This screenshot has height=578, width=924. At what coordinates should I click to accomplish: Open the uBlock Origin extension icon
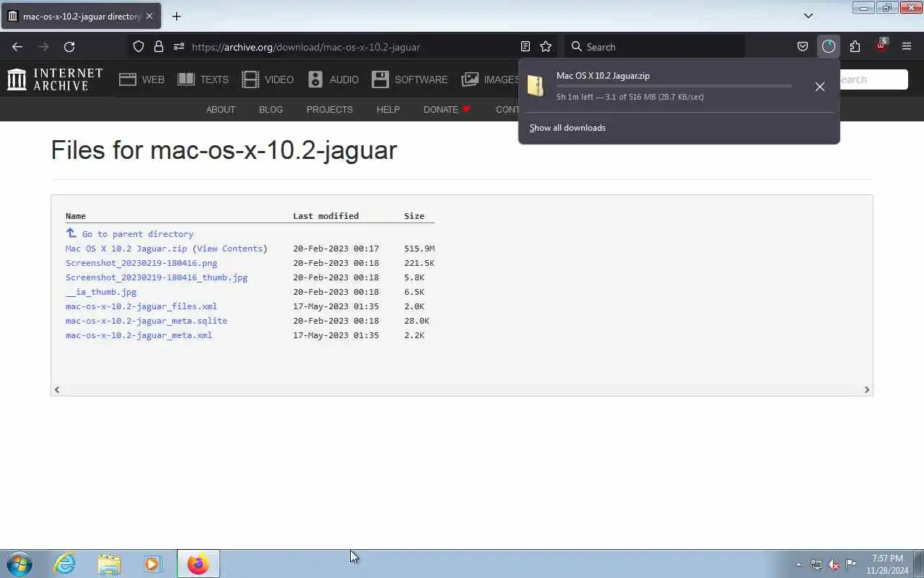[x=881, y=46]
